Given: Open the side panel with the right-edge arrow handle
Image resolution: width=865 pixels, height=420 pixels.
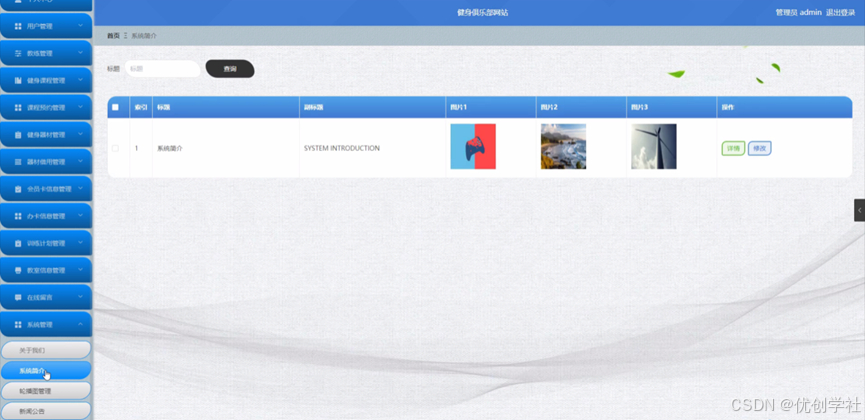Looking at the screenshot, I should click(x=859, y=210).
